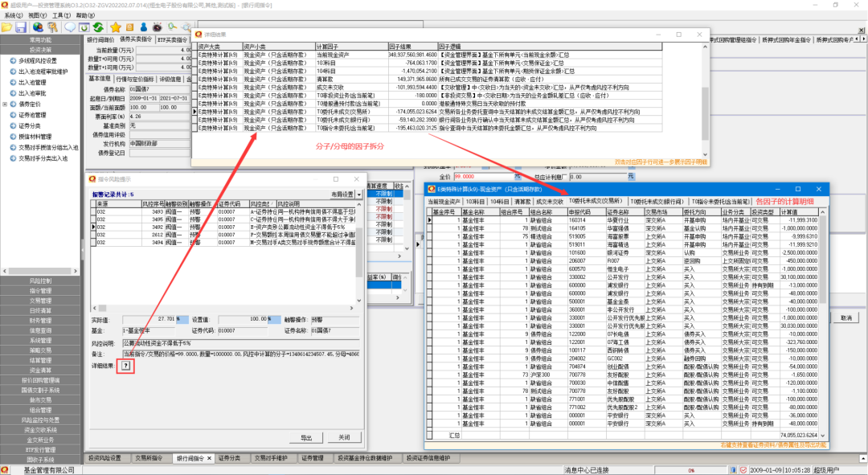Click vertical scrollbar of 详细结果 window
The height and width of the screenshot is (475, 868).
(705, 100)
